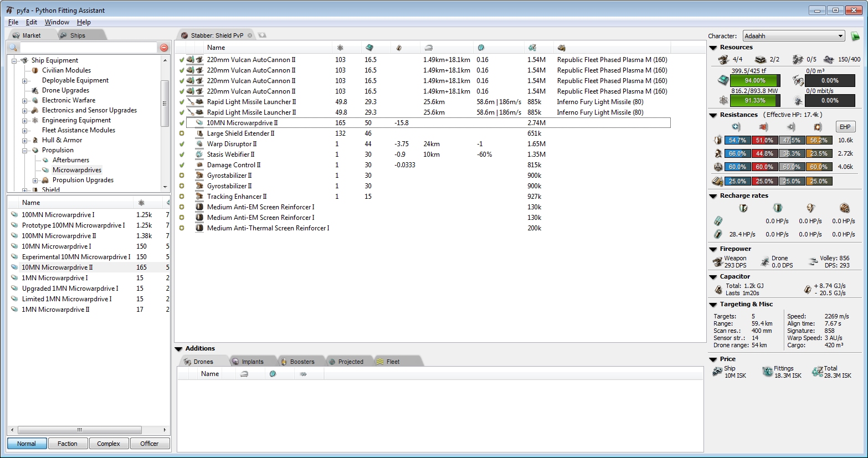The height and width of the screenshot is (458, 868).
Task: Click the drone bandwidth icon beside 0/0 mbit/s
Action: click(798, 101)
